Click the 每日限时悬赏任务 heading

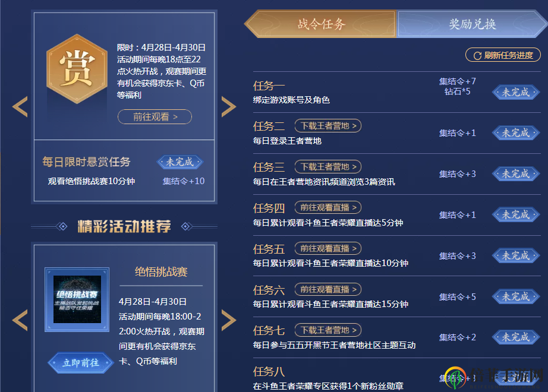point(86,162)
